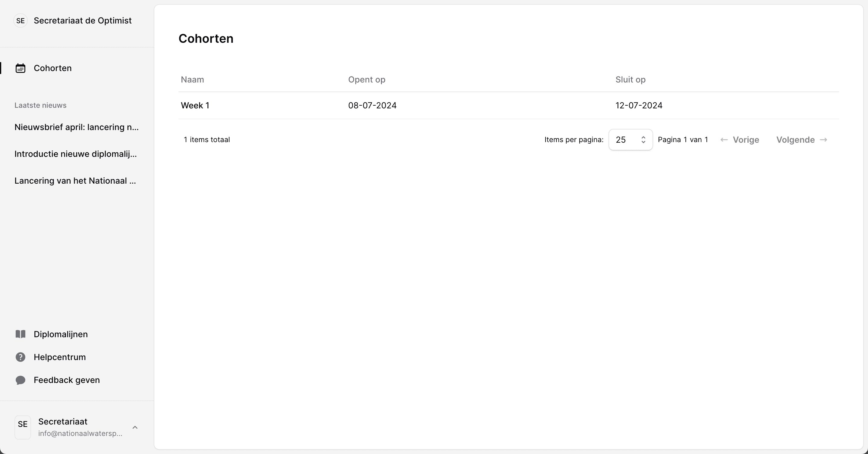Screen dimensions: 868x454
Task: Click the Helpcentrum question mark icon
Action: tap(20, 357)
